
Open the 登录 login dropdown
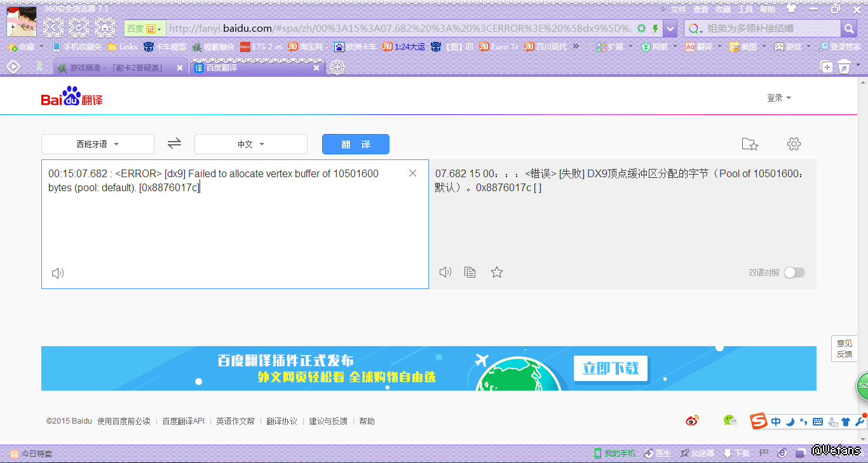coord(778,98)
